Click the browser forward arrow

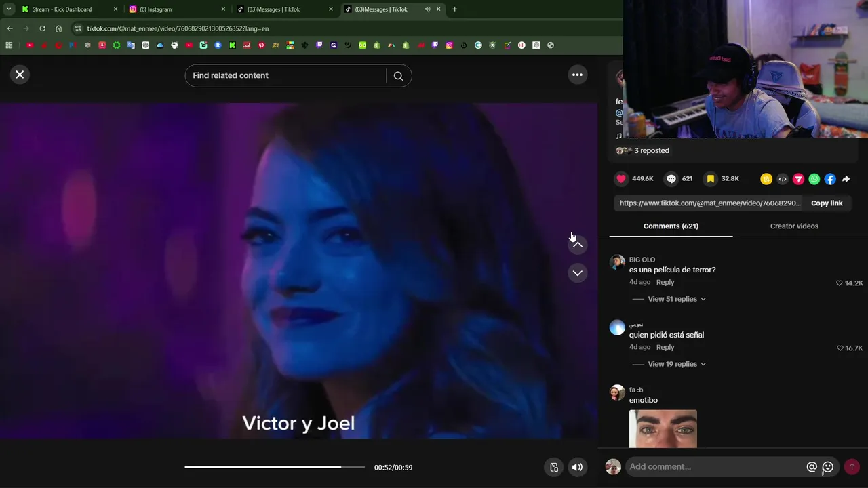[26, 28]
